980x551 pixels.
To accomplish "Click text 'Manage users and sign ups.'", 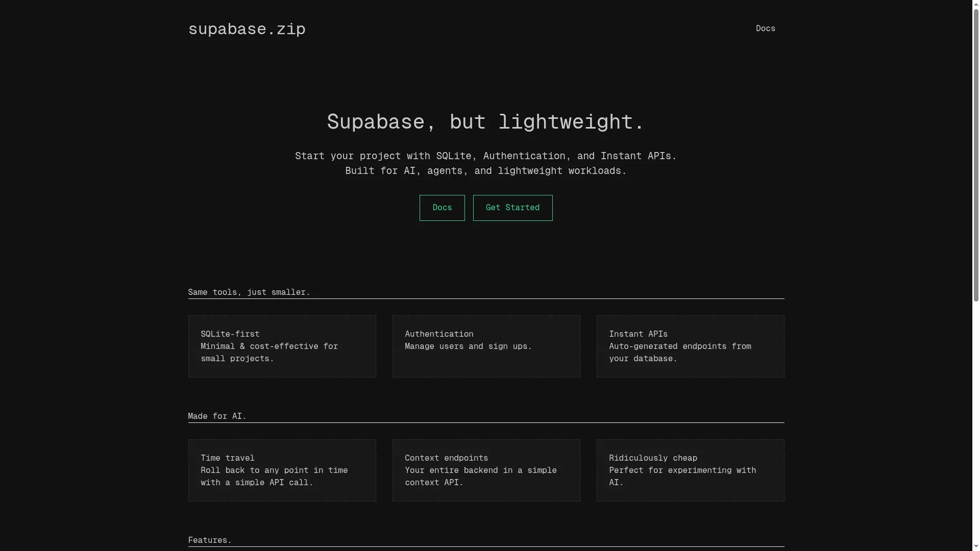I will coord(468,346).
